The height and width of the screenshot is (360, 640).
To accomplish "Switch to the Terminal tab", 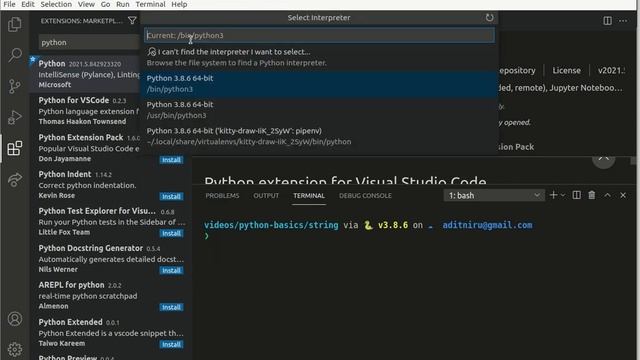I will (309, 196).
